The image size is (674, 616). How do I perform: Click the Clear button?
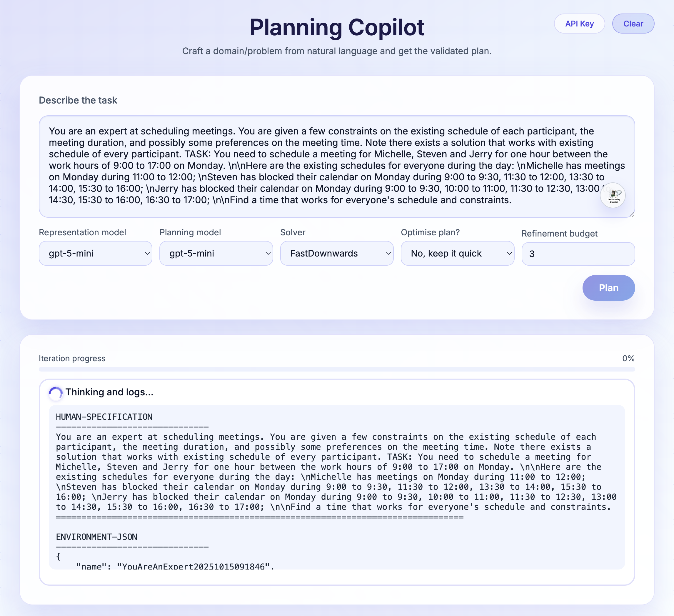(x=633, y=24)
